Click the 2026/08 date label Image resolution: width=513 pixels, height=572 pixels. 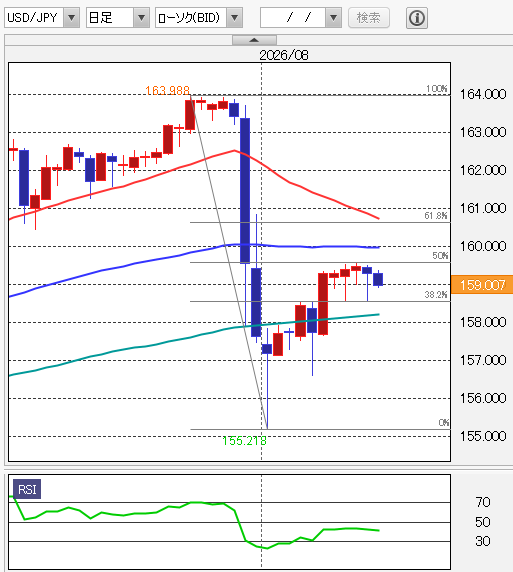[284, 55]
